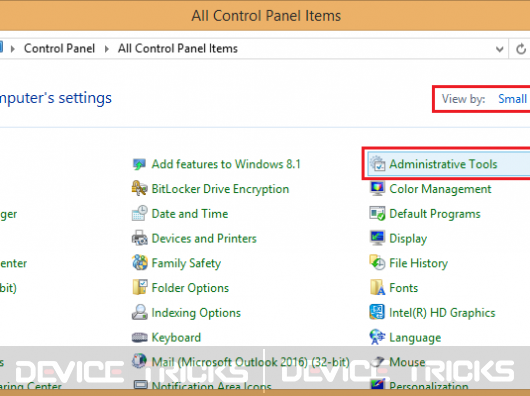Open the File History link
Image resolution: width=530 pixels, height=396 pixels.
point(418,263)
